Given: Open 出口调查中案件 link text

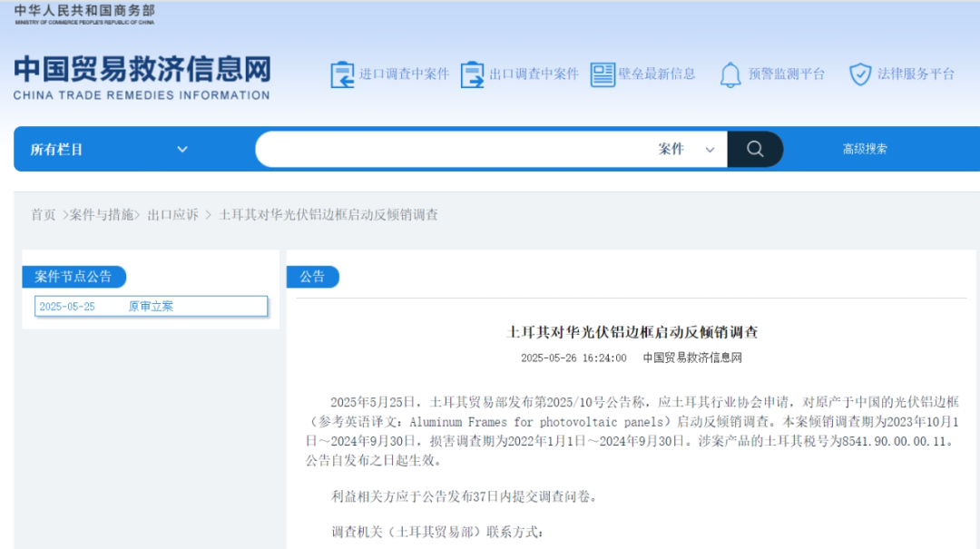Looking at the screenshot, I should 534,74.
